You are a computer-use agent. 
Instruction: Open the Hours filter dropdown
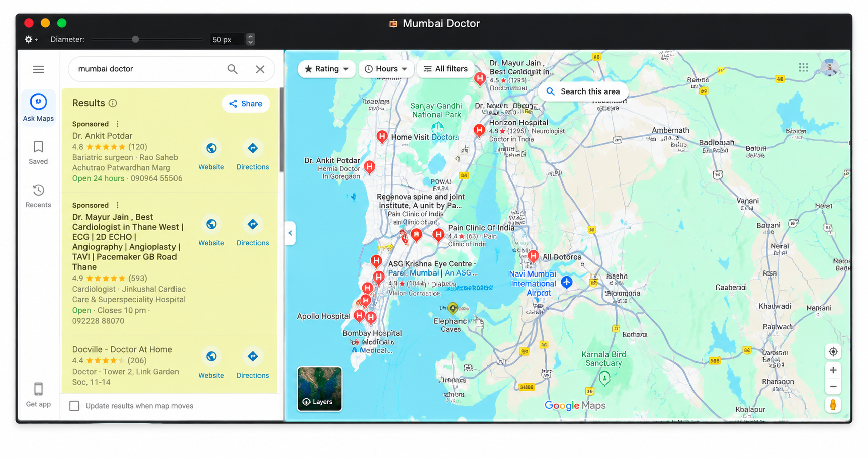pyautogui.click(x=386, y=69)
